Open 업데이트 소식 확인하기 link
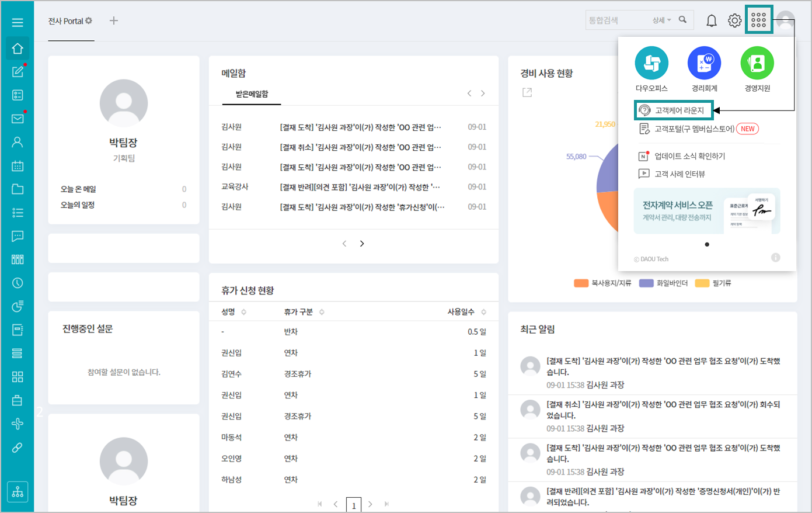The image size is (812, 513). [x=689, y=156]
